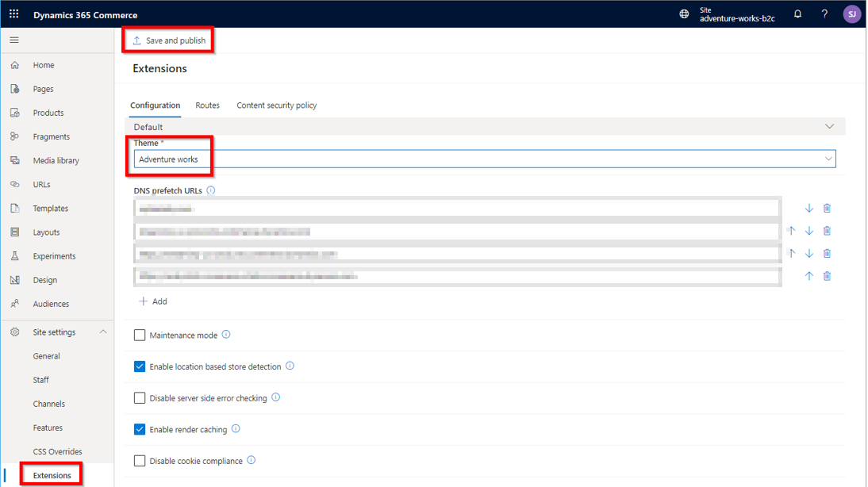Collapse the navigation with the hamburger icon
This screenshot has width=868, height=487.
(x=13, y=40)
